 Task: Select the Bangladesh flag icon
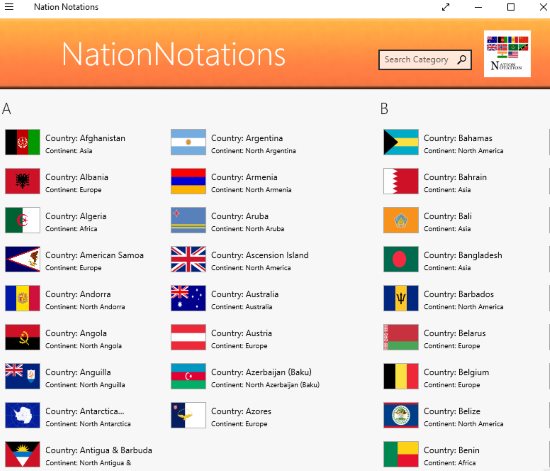tap(401, 259)
